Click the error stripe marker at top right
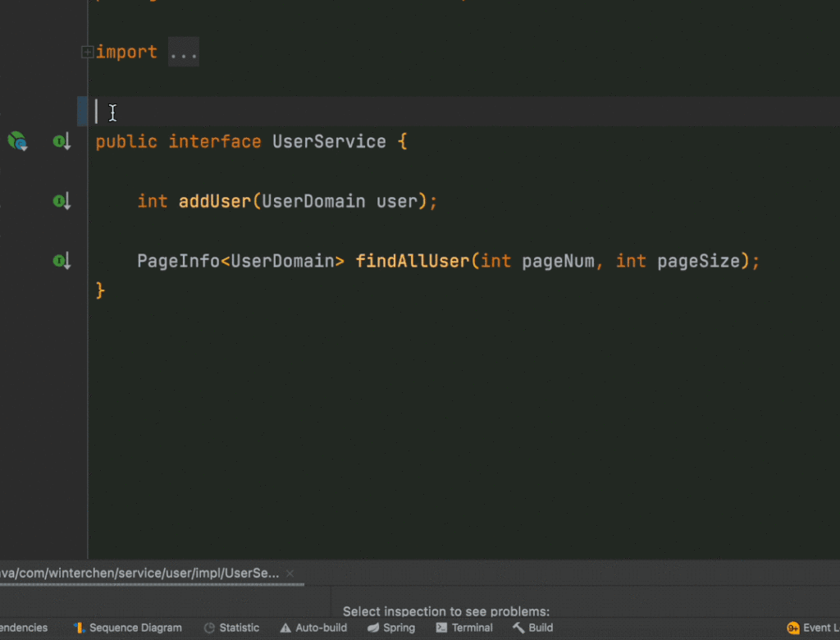This screenshot has height=640, width=840. pos(833,7)
